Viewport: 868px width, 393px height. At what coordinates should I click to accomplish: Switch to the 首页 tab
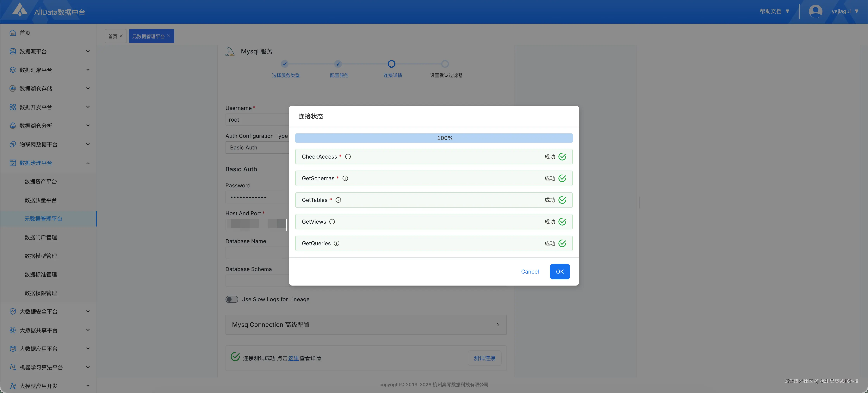point(113,36)
